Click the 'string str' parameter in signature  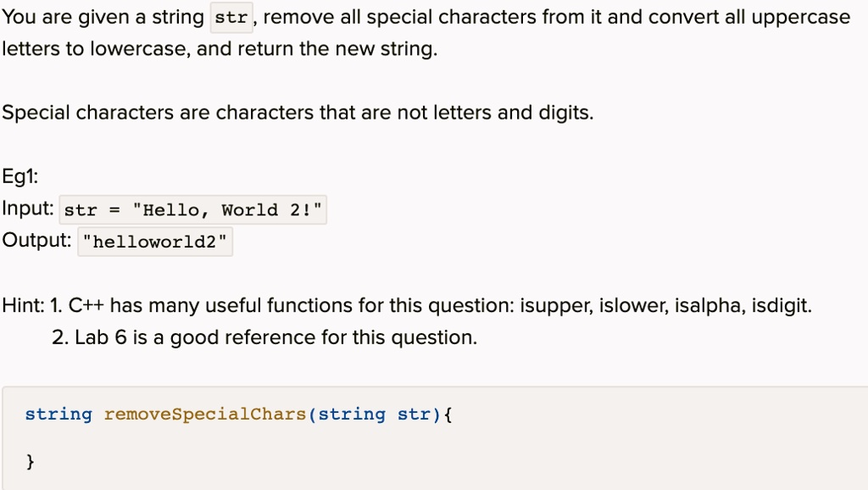pos(374,415)
